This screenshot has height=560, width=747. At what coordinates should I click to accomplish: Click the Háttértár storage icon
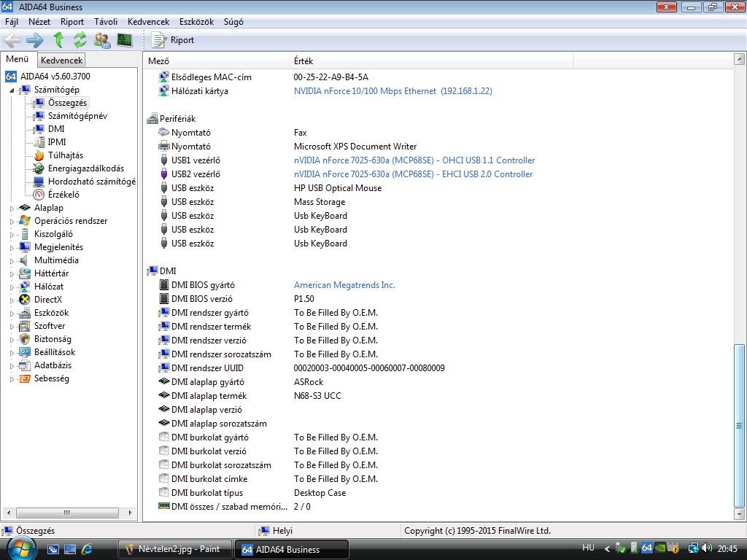24,273
